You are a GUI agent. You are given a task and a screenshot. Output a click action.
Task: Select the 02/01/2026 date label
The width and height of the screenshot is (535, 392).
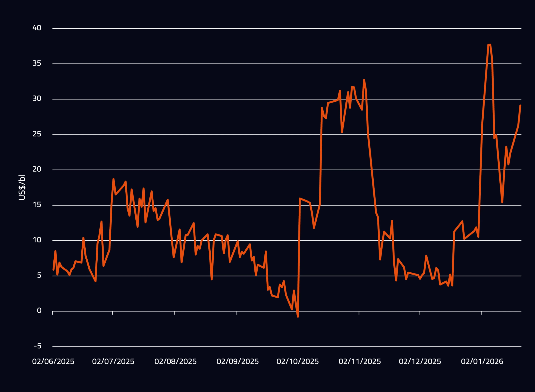(482, 362)
